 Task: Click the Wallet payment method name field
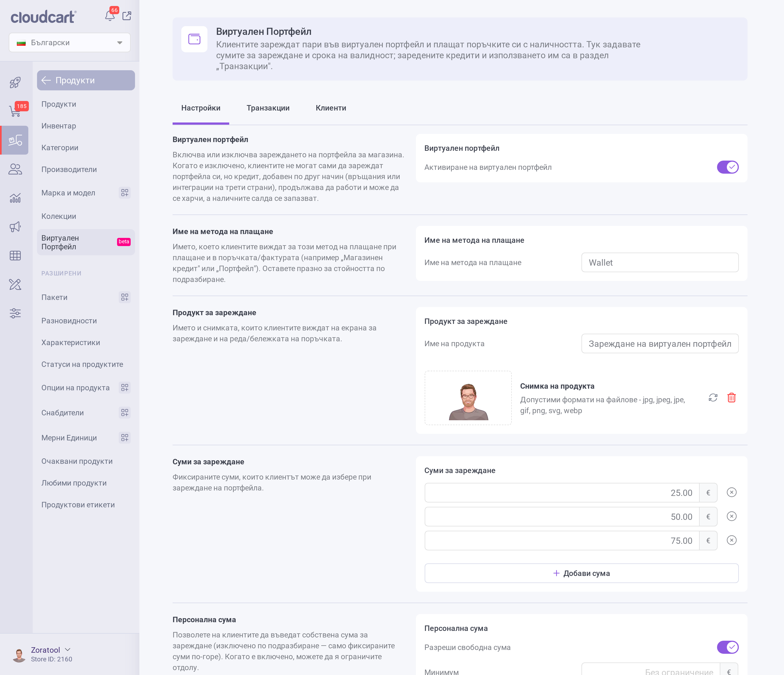tap(660, 263)
